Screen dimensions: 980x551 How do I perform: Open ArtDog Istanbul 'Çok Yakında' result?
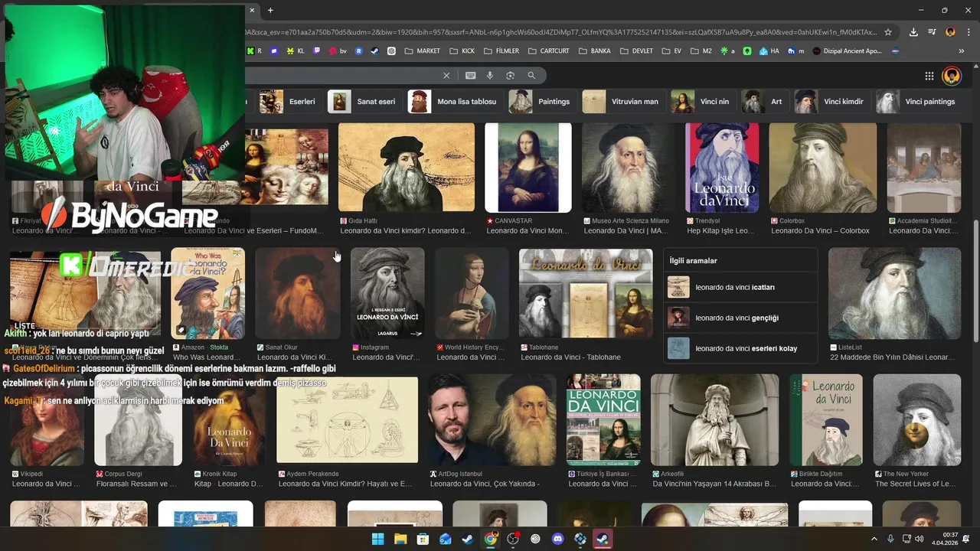click(x=492, y=420)
